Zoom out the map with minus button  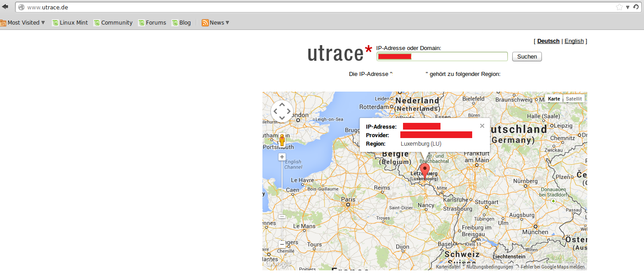(282, 244)
